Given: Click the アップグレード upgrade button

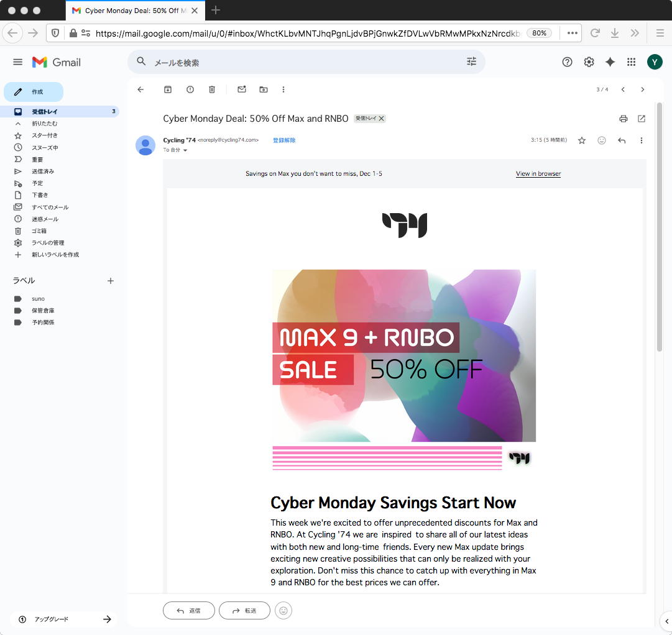Looking at the screenshot, I should point(64,619).
